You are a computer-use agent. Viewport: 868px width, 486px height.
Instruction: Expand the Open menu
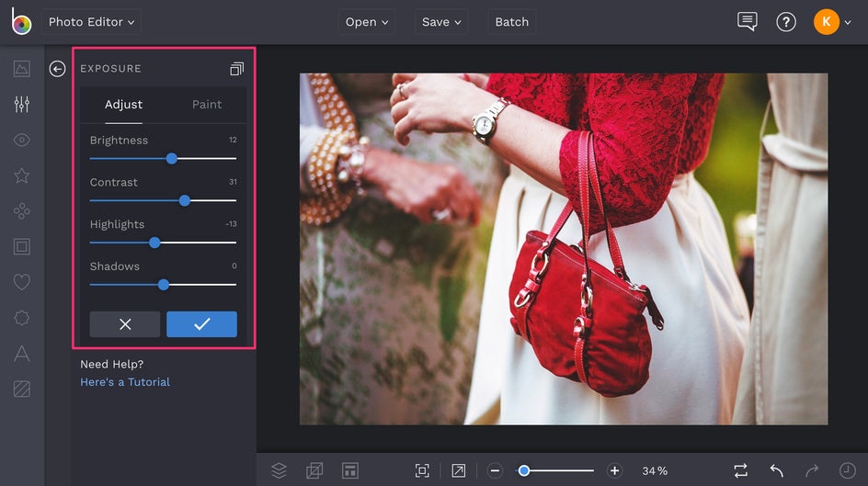pos(367,22)
